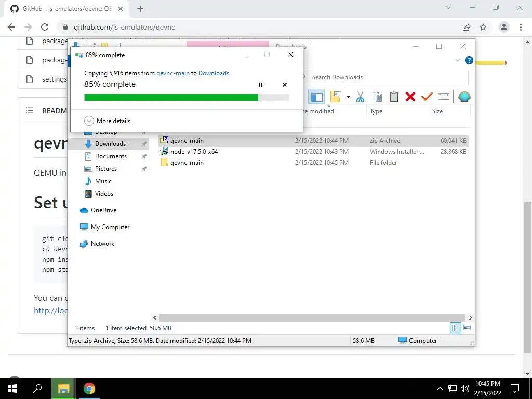Sort by the Date modified column header

click(x=334, y=111)
